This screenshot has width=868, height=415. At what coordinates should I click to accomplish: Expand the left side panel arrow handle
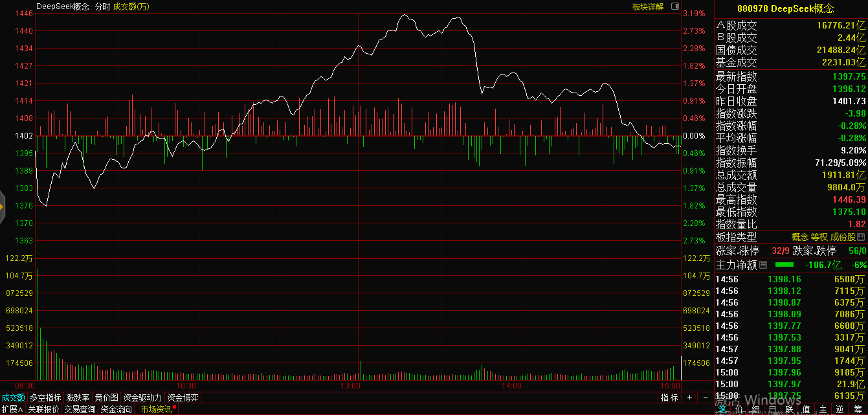click(x=2, y=207)
